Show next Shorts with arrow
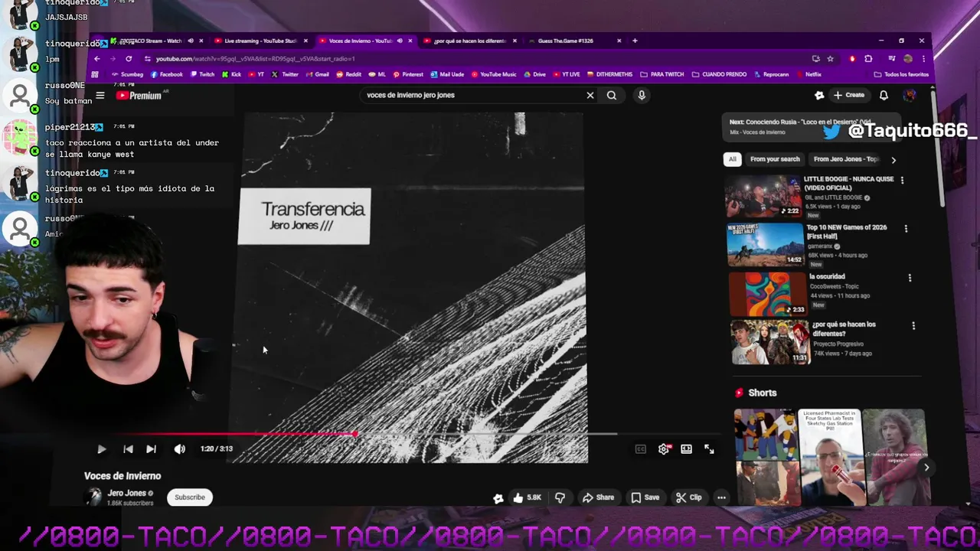Viewport: 980px width, 551px height. (x=926, y=468)
